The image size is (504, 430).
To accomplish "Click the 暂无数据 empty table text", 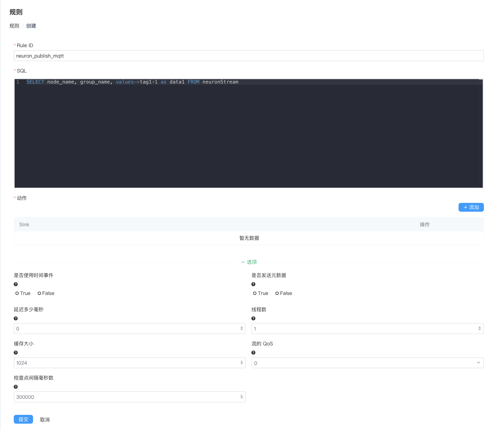I will pyautogui.click(x=249, y=238).
